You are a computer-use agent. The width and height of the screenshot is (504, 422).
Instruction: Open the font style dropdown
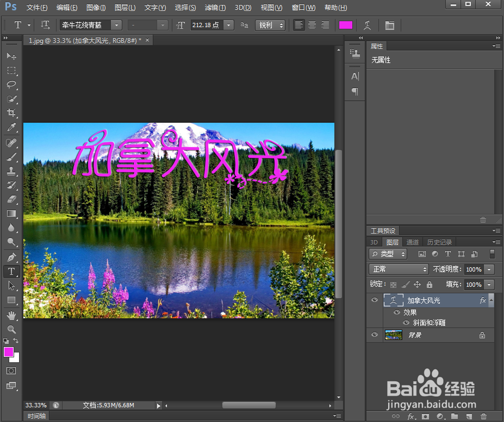point(163,25)
